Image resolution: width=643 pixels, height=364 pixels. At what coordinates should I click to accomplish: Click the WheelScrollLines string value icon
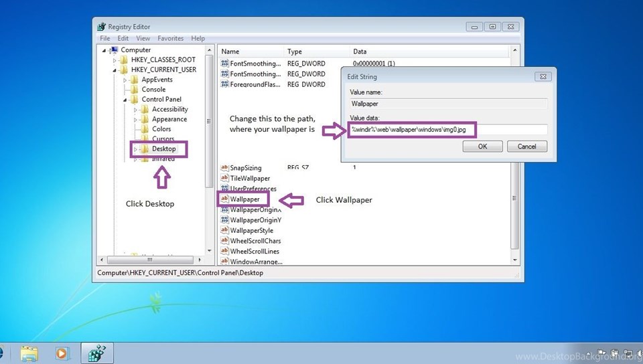click(224, 251)
